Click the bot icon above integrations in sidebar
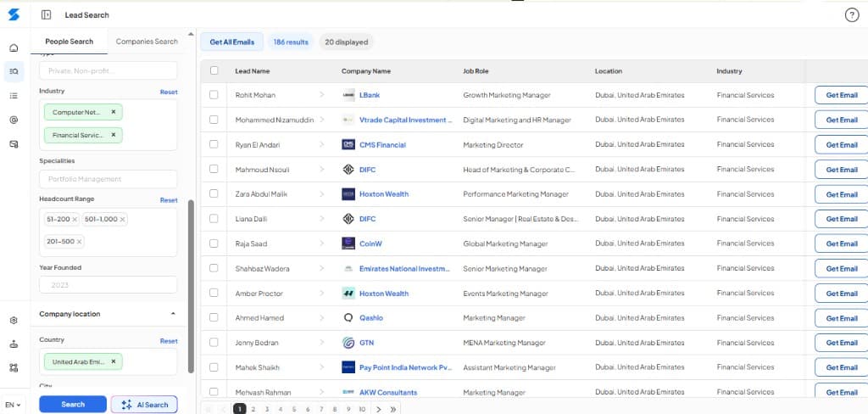Screen dimensions: 868x414 coord(14,344)
